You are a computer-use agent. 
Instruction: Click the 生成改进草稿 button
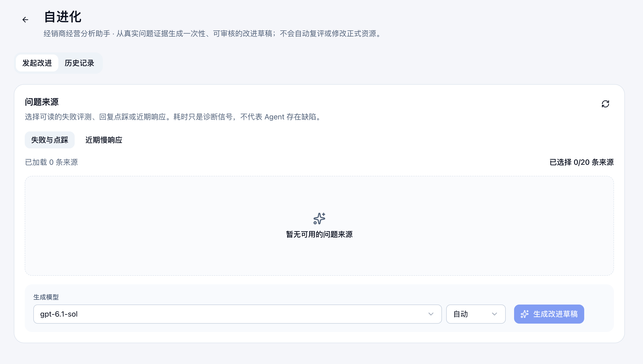click(x=549, y=314)
